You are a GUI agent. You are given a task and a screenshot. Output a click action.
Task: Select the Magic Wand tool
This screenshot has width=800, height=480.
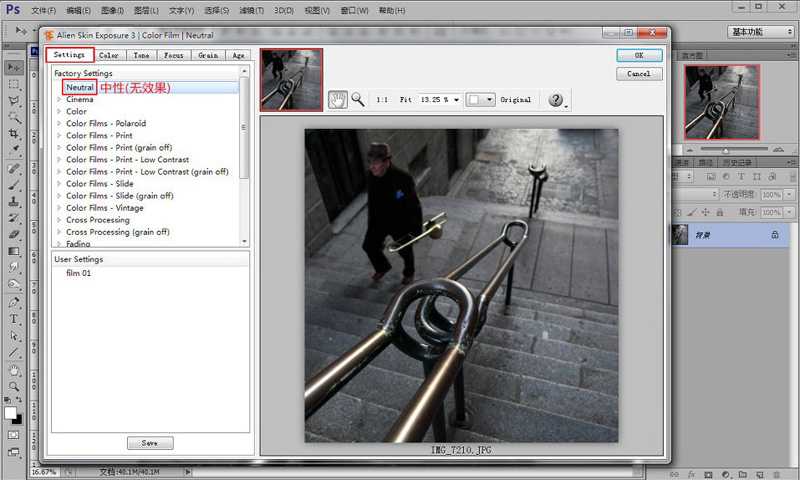click(14, 117)
